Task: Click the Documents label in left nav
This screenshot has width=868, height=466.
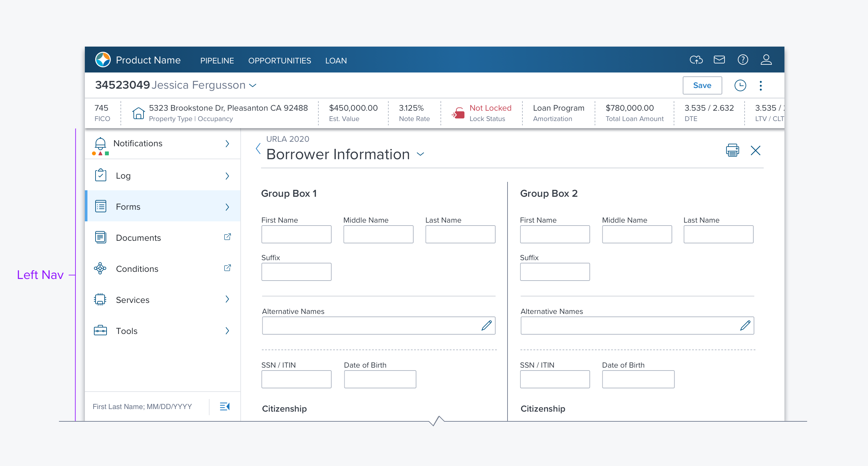Action: click(x=138, y=238)
